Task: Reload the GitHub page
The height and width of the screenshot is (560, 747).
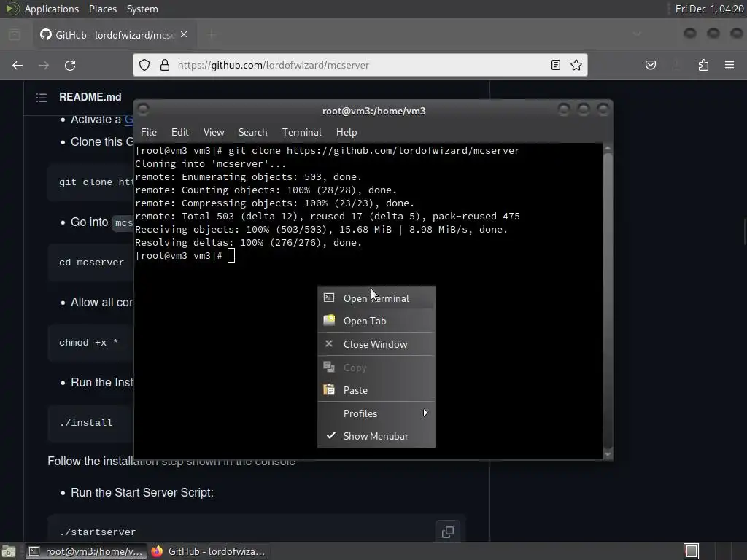Action: coord(70,65)
